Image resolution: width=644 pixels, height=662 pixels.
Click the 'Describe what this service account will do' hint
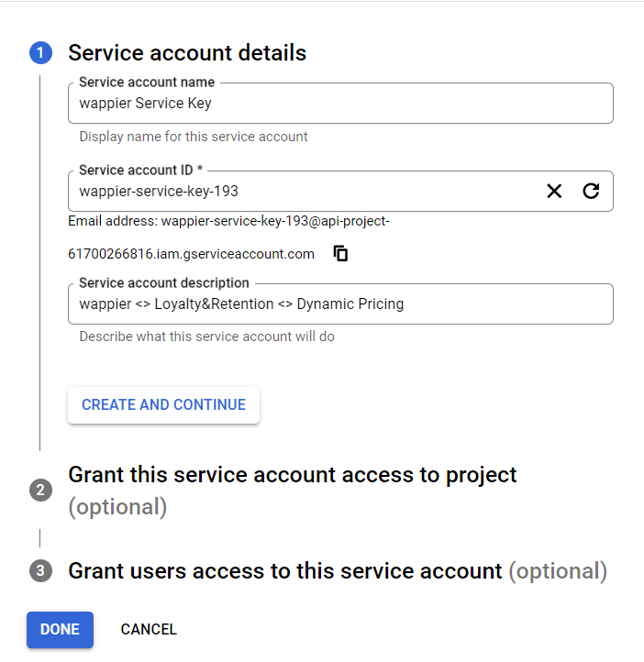click(207, 337)
